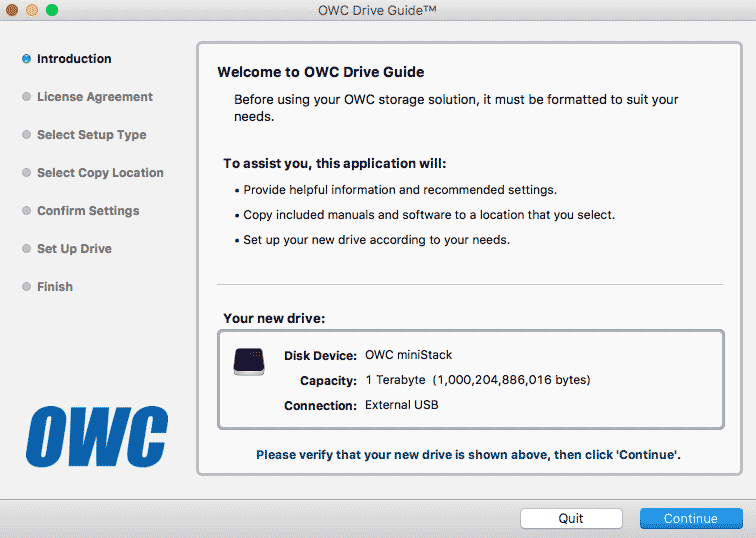Click the Finish step bullet
Image resolution: width=756 pixels, height=538 pixels.
26,287
